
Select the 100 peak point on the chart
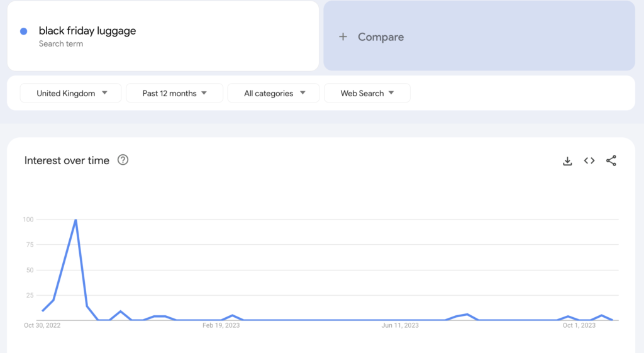(75, 220)
